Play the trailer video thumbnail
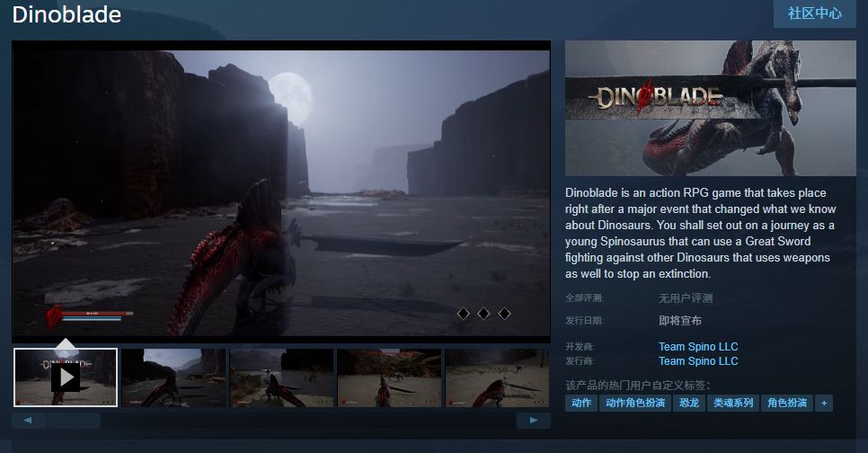Viewport: 868px width, 453px height. [x=66, y=377]
